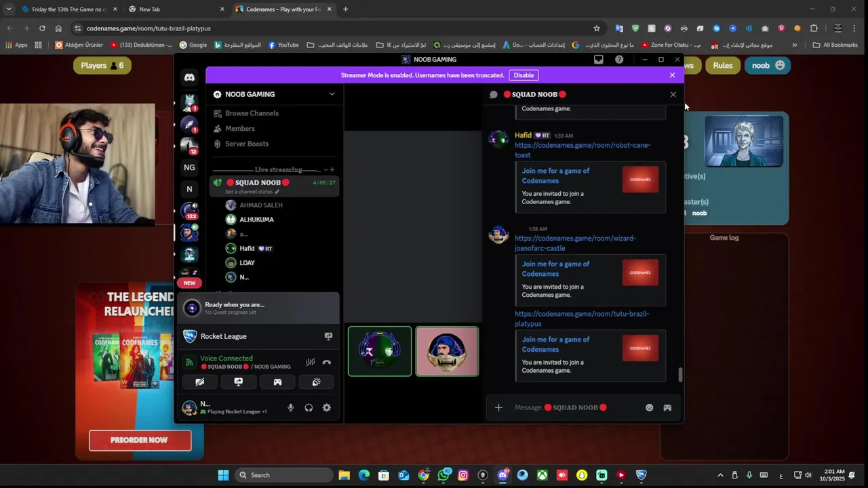
Task: Disconnect from the voice channel
Action: tap(327, 363)
